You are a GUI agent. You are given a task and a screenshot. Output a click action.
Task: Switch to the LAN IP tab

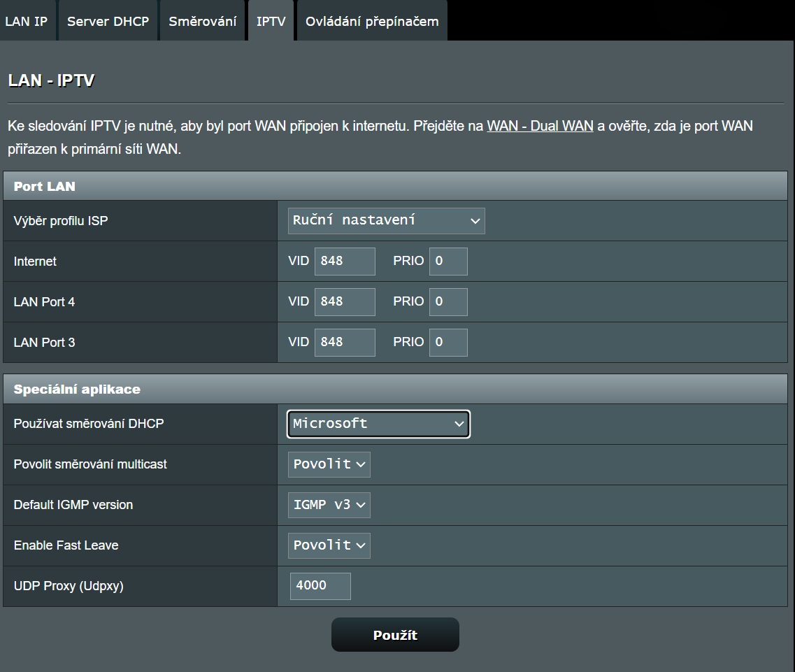coord(27,21)
